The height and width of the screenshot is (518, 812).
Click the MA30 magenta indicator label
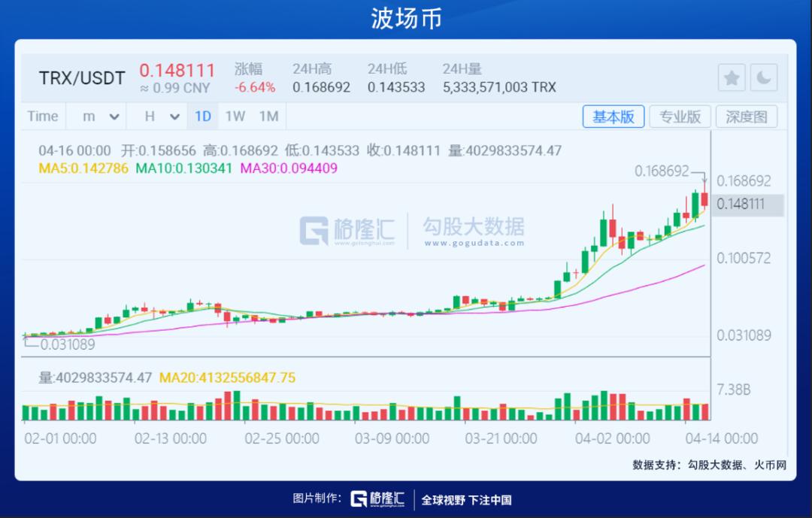pyautogui.click(x=289, y=168)
